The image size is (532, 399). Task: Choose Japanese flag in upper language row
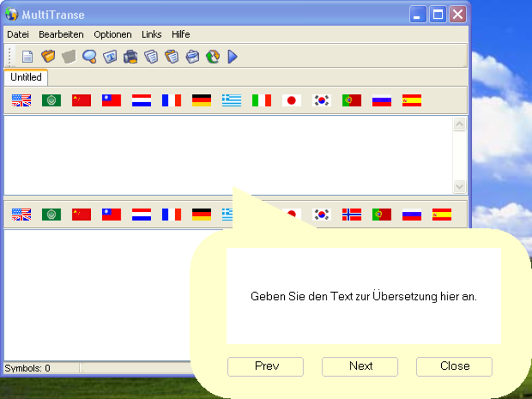tap(292, 101)
